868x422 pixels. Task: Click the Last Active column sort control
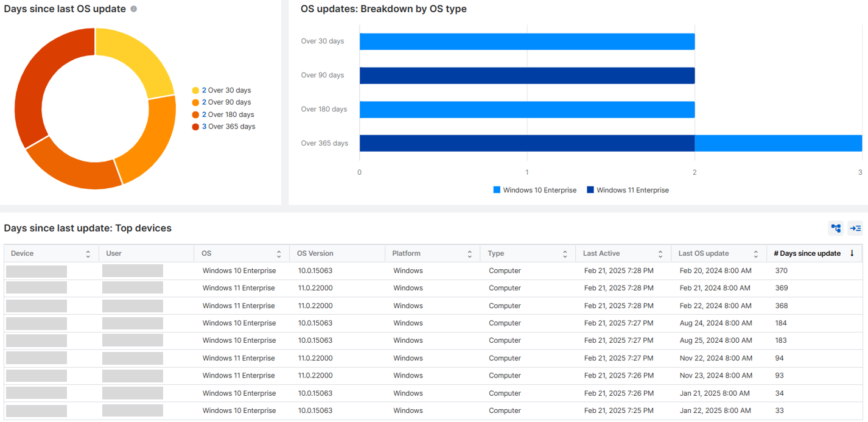[660, 254]
